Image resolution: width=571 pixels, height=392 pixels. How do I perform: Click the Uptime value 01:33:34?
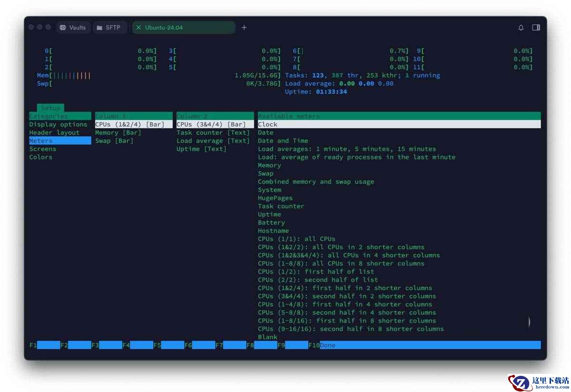[331, 92]
